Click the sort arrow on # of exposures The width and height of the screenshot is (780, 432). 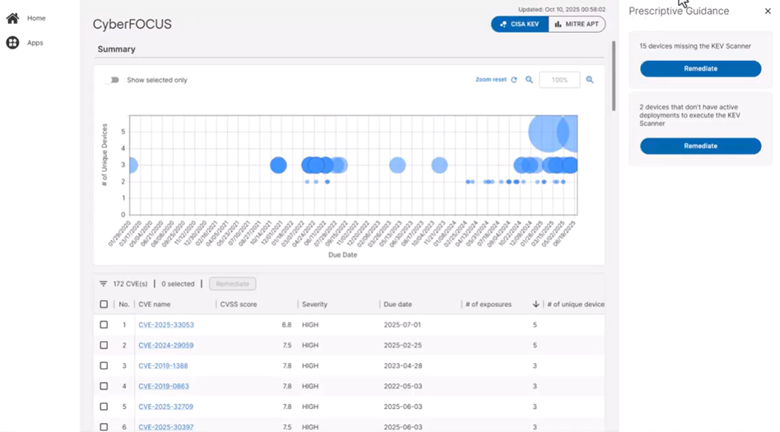coord(535,304)
